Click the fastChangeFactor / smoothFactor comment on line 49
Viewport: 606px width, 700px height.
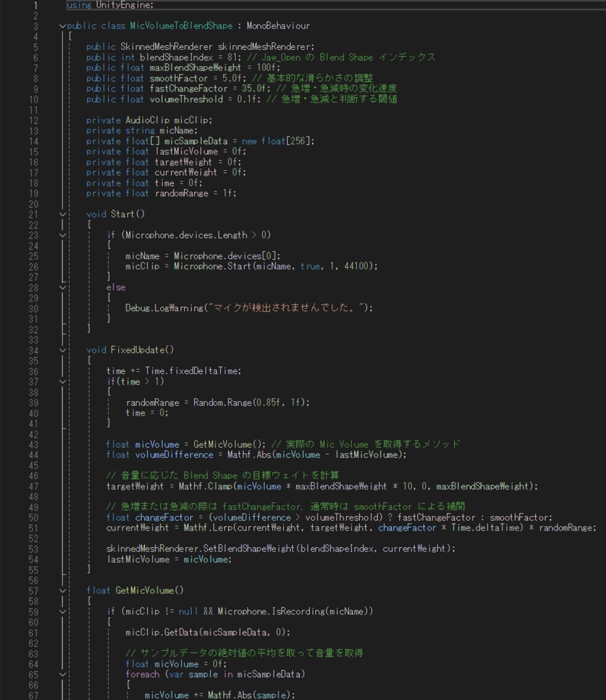click(286, 507)
